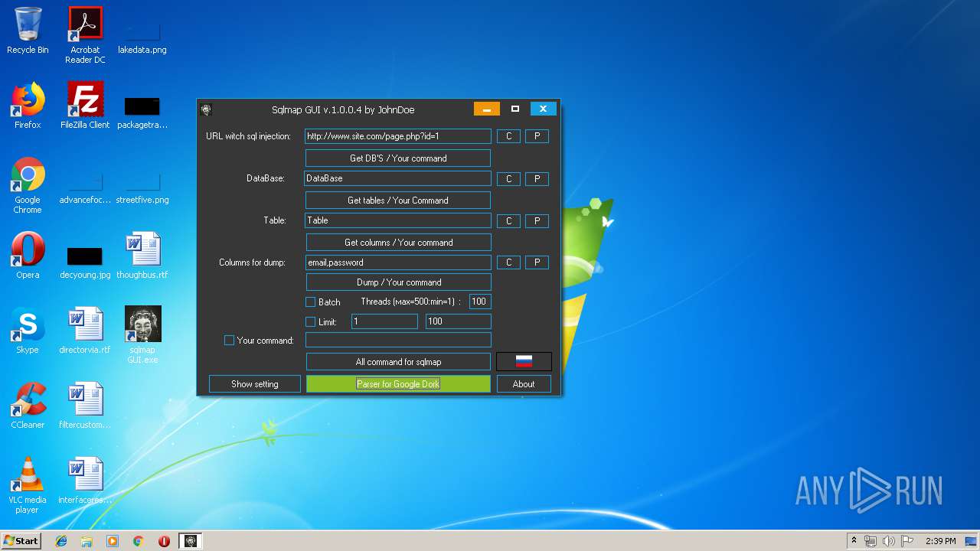Focus the Threads value field
The width and height of the screenshot is (980, 551).
pos(480,302)
